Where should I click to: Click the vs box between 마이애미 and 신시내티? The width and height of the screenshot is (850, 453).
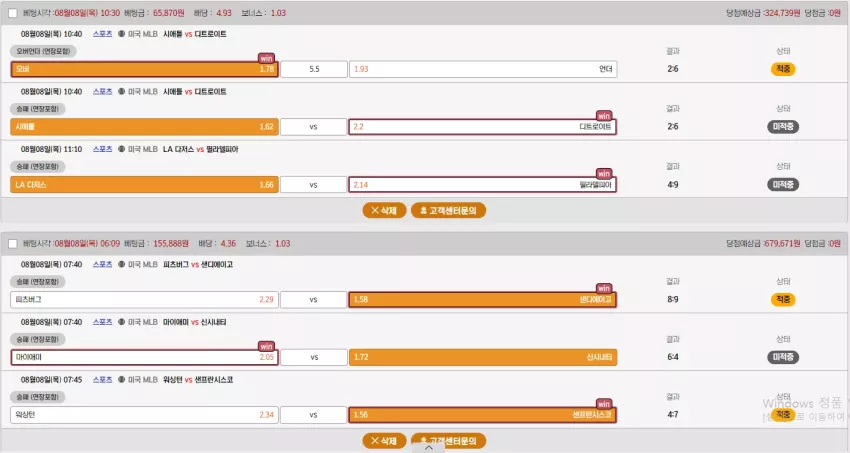(x=314, y=357)
